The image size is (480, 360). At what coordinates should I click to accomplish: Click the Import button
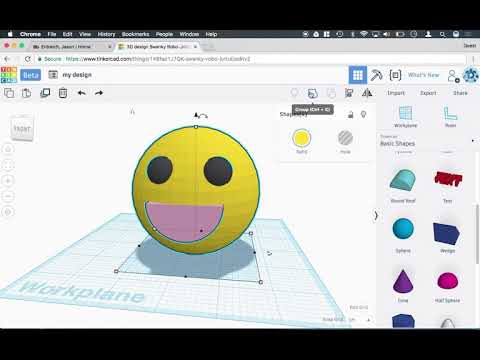pos(396,93)
